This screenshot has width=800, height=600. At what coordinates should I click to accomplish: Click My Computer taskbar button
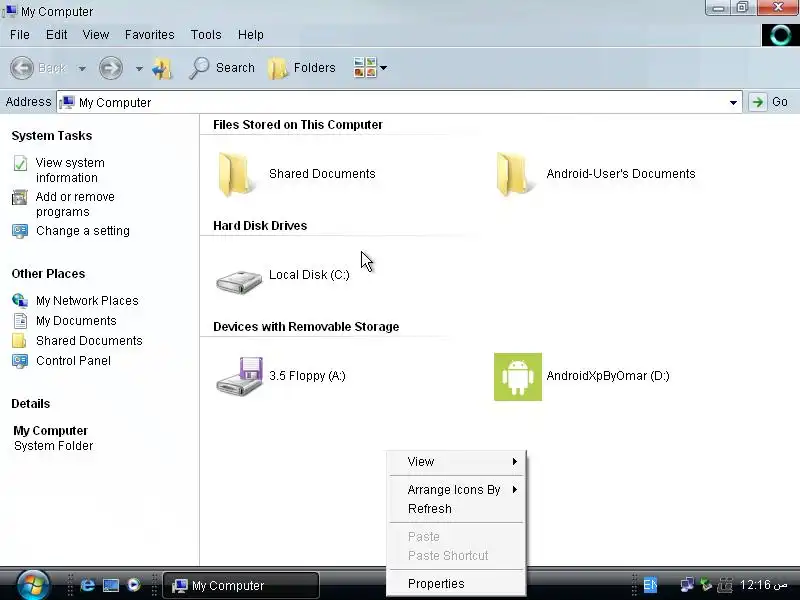[x=241, y=585]
